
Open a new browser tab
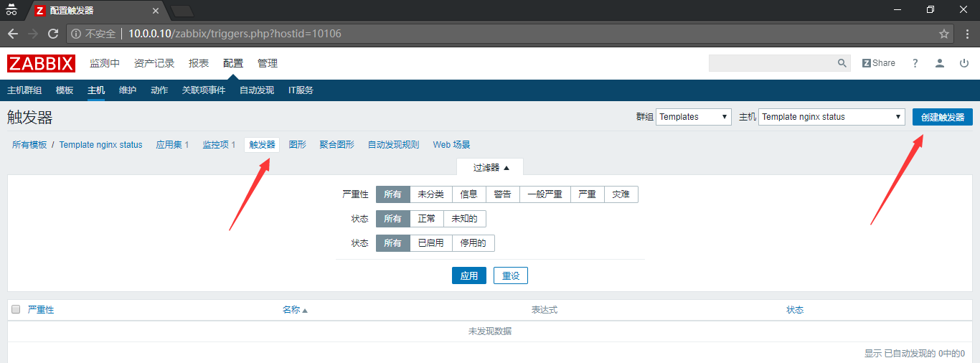point(182,11)
